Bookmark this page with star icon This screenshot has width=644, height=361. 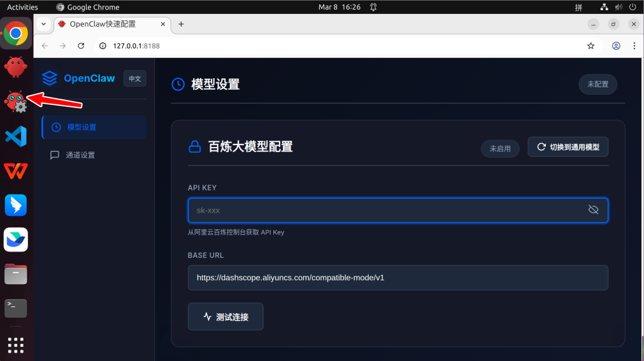(590, 46)
